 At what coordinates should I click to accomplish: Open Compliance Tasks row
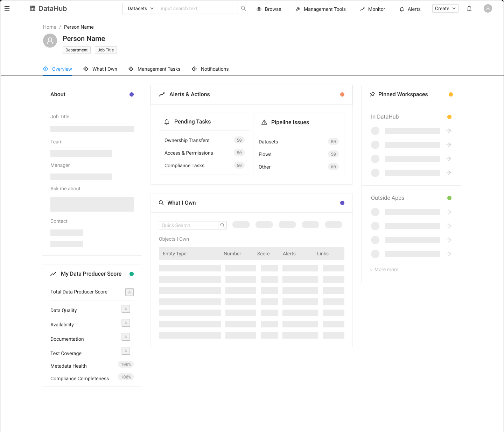[x=204, y=165]
